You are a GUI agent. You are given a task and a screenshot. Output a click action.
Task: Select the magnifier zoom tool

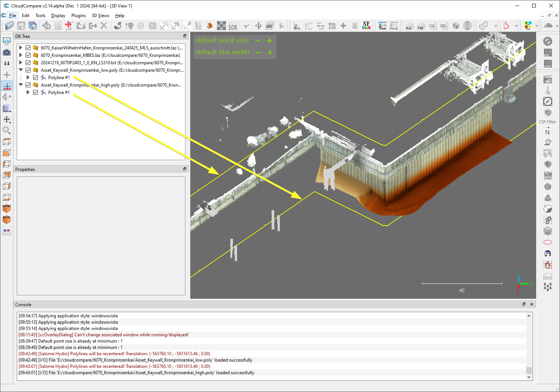click(7, 130)
